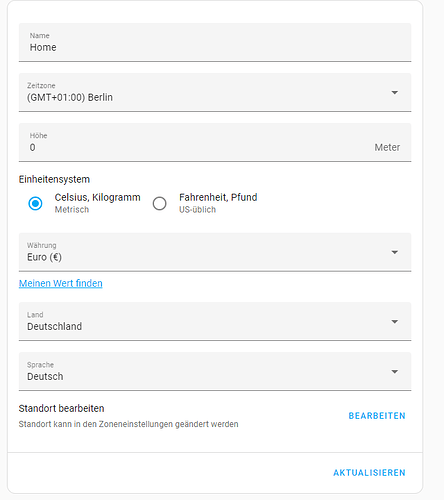Click the Fahrenheit, Pfund text label
Image resolution: width=444 pixels, height=500 pixels.
point(218,197)
